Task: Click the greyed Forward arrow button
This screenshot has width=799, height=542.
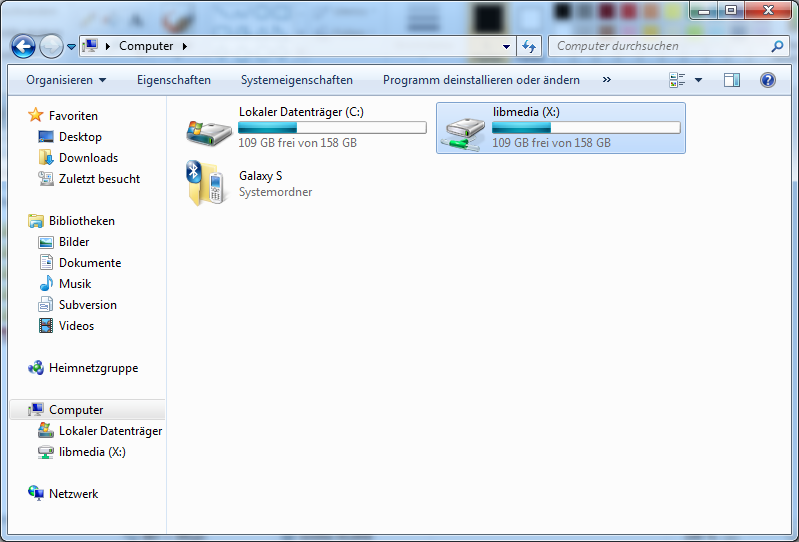Action: click(51, 47)
